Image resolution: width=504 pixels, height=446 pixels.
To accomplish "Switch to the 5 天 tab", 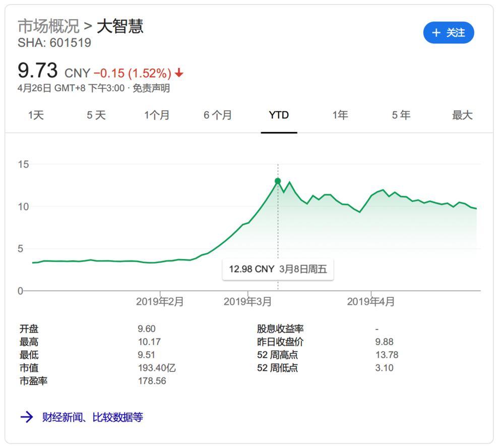I will tap(96, 115).
